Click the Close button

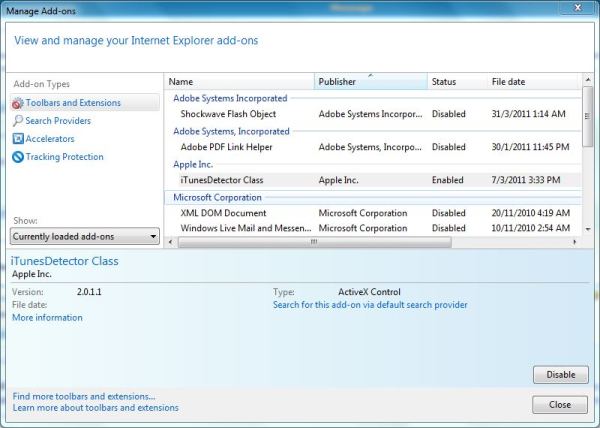(x=560, y=405)
